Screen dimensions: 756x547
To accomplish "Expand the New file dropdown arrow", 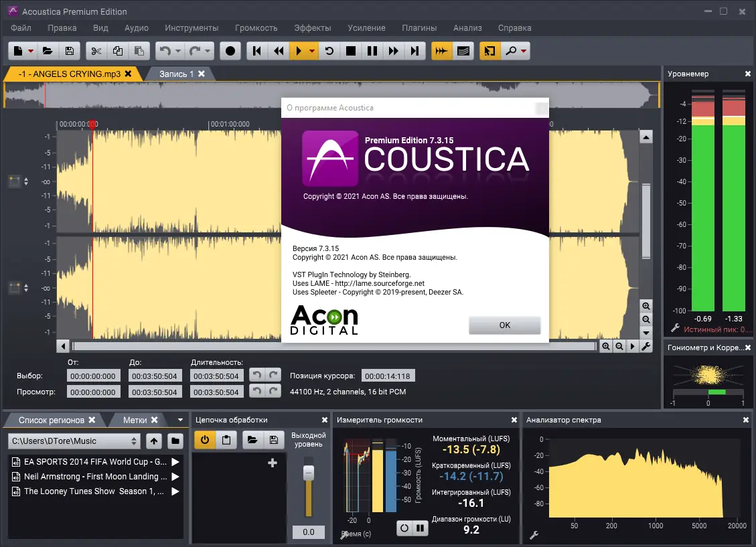I will [31, 51].
